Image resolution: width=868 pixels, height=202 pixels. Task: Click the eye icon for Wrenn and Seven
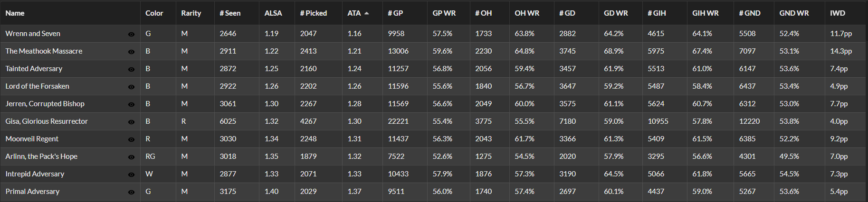[x=131, y=34]
